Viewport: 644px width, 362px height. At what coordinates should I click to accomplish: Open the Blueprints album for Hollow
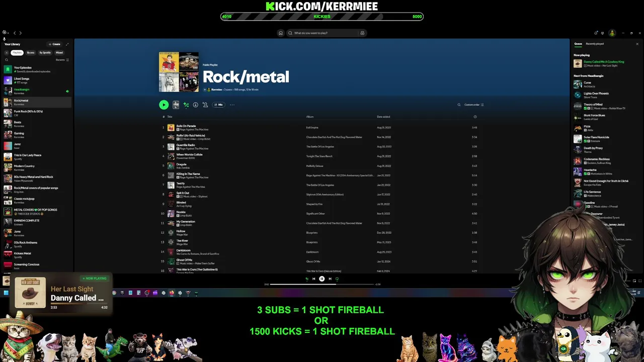coord(312,233)
